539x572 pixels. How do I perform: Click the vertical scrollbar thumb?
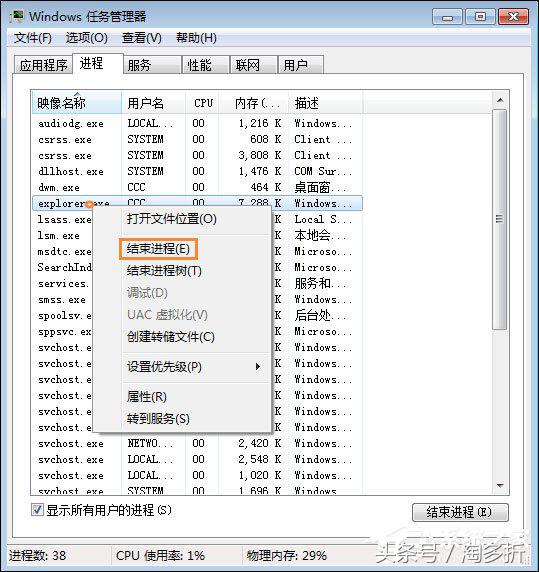coord(499,219)
